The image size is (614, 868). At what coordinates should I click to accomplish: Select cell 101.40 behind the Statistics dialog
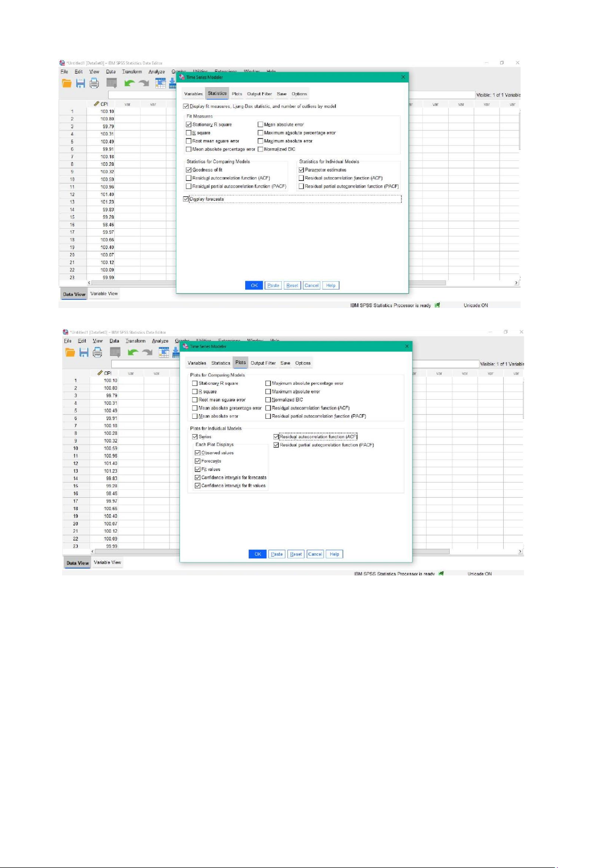pos(100,195)
